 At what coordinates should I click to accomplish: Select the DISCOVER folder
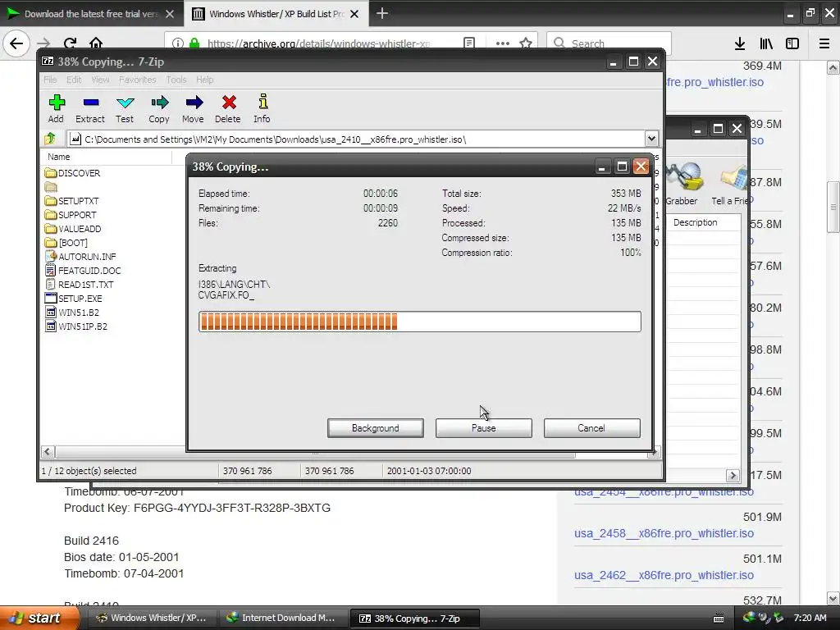tap(73, 173)
